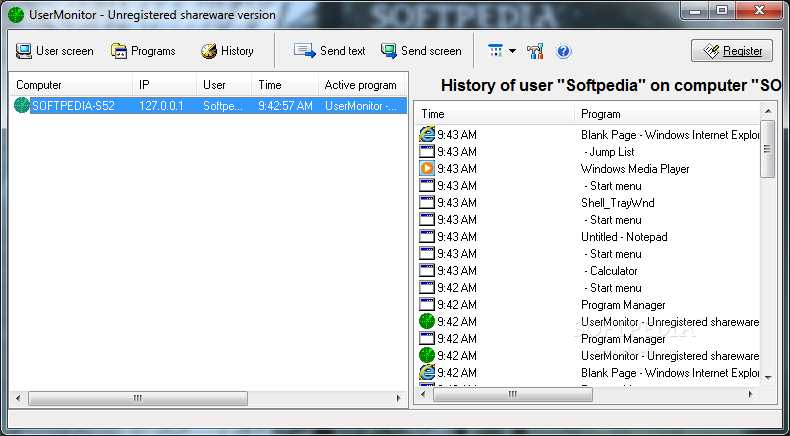Select the SOFTPEDIA-S52 computer entry
Screen dimensions: 790x436
coord(74,106)
